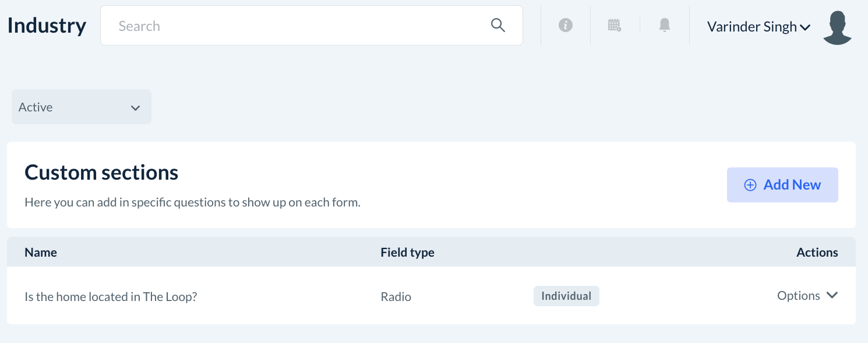Viewport: 868px width, 343px height.
Task: Select the 'Is the home located in The Loop?' row
Action: 111,296
